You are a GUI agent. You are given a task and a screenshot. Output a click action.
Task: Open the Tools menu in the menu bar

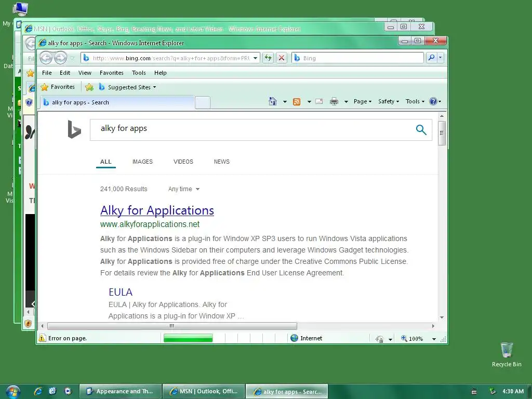(139, 73)
